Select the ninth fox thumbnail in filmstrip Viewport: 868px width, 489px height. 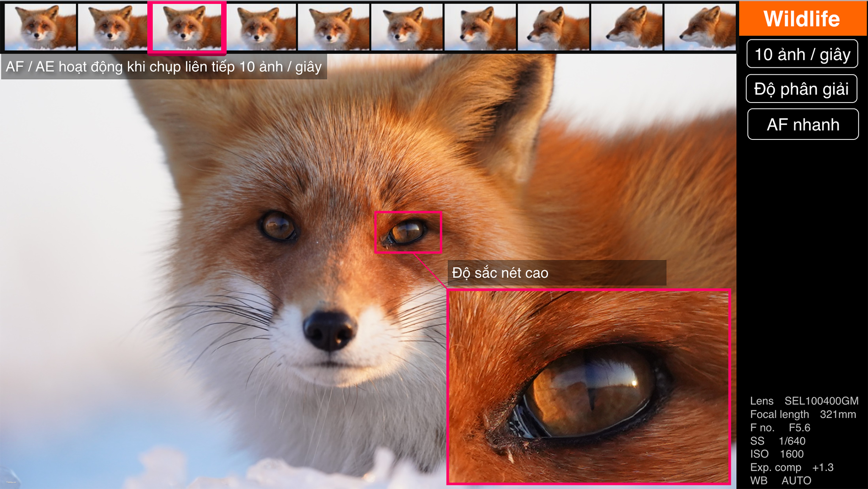pyautogui.click(x=627, y=27)
